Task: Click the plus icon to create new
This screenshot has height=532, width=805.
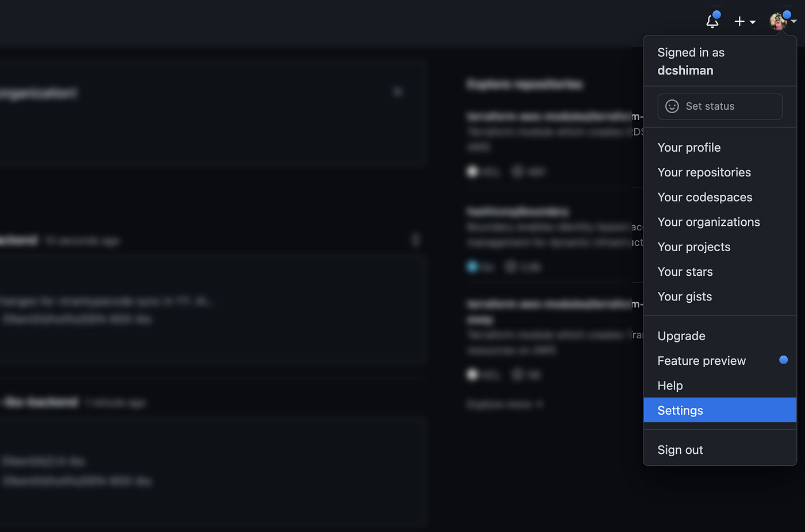Action: pos(739,21)
